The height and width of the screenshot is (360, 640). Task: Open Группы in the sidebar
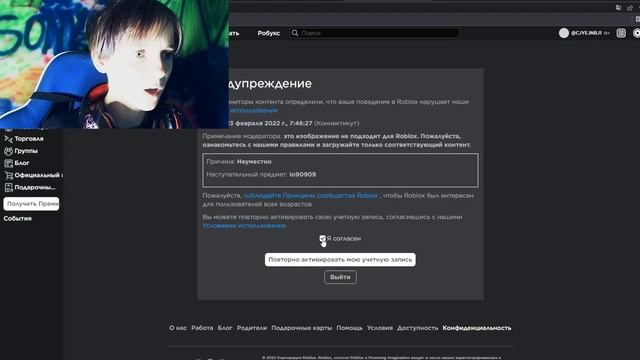[26, 151]
